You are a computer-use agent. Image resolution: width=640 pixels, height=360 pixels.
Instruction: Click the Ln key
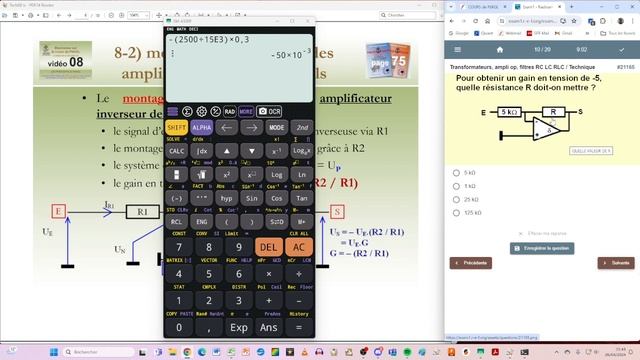point(302,175)
